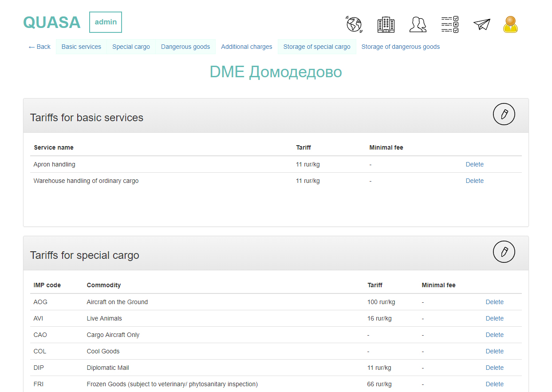Go to Additional charges tab
This screenshot has height=392, width=552.
point(247,47)
